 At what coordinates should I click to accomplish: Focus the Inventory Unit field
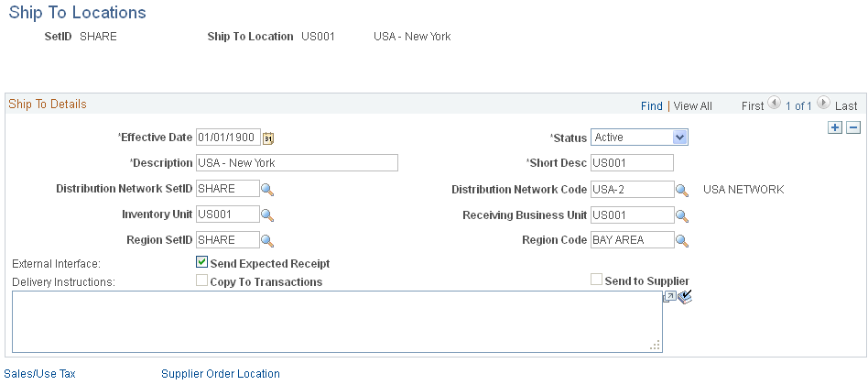(x=227, y=214)
